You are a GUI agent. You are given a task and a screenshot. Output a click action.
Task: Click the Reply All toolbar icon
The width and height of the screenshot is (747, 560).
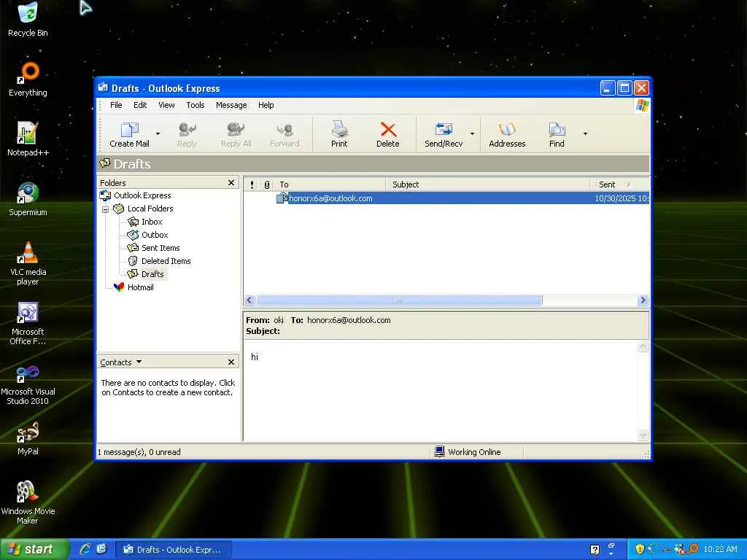point(236,135)
